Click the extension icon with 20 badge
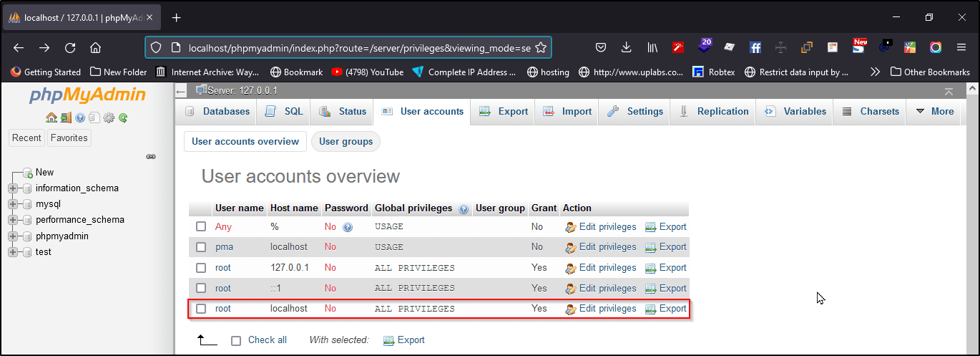 (704, 47)
